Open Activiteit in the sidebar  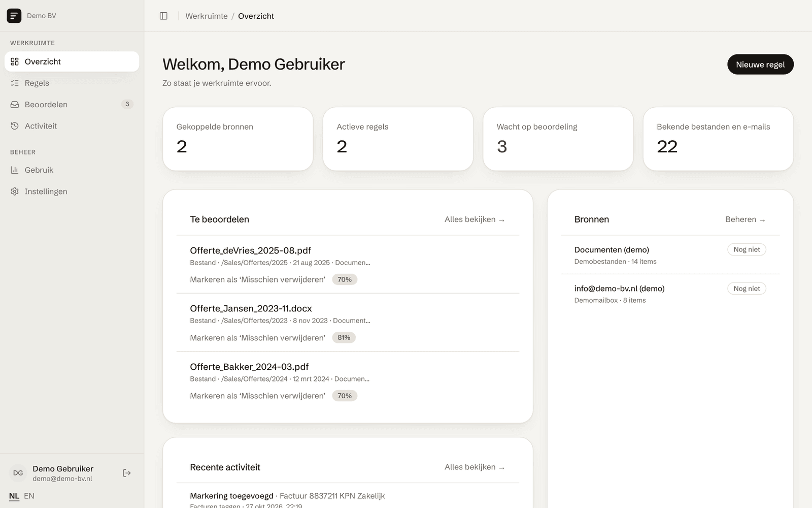72,126
